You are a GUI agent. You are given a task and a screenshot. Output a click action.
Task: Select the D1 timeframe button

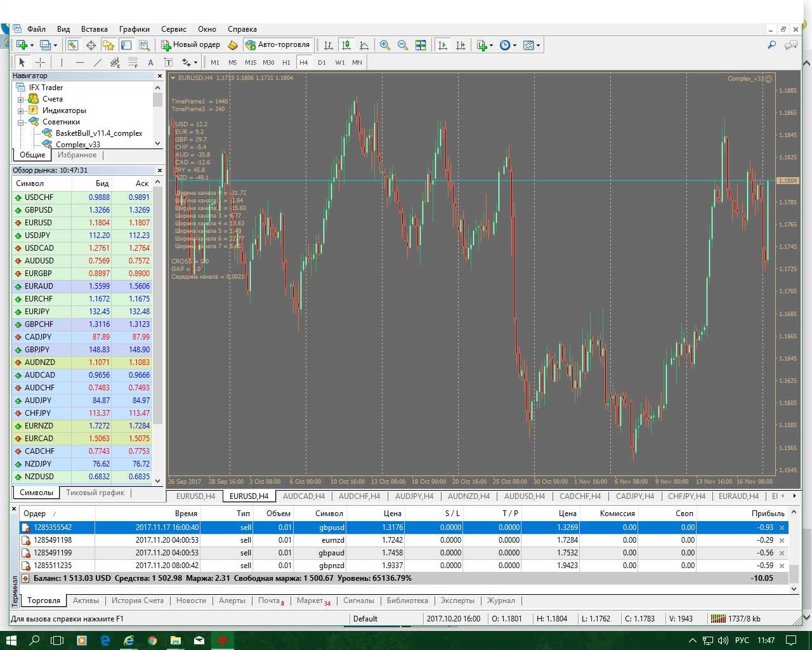[322, 62]
